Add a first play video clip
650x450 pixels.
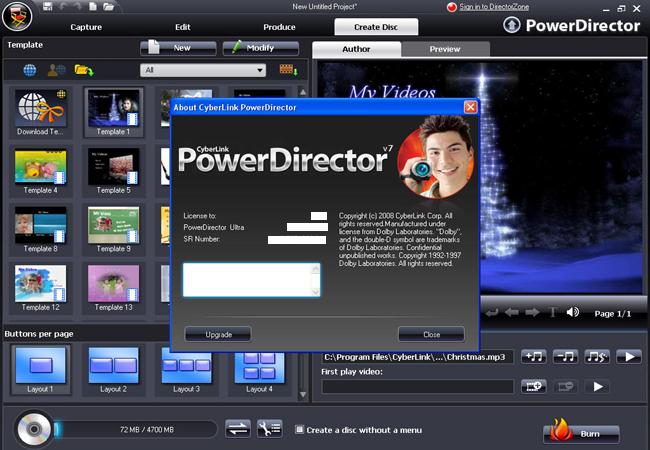(x=534, y=387)
